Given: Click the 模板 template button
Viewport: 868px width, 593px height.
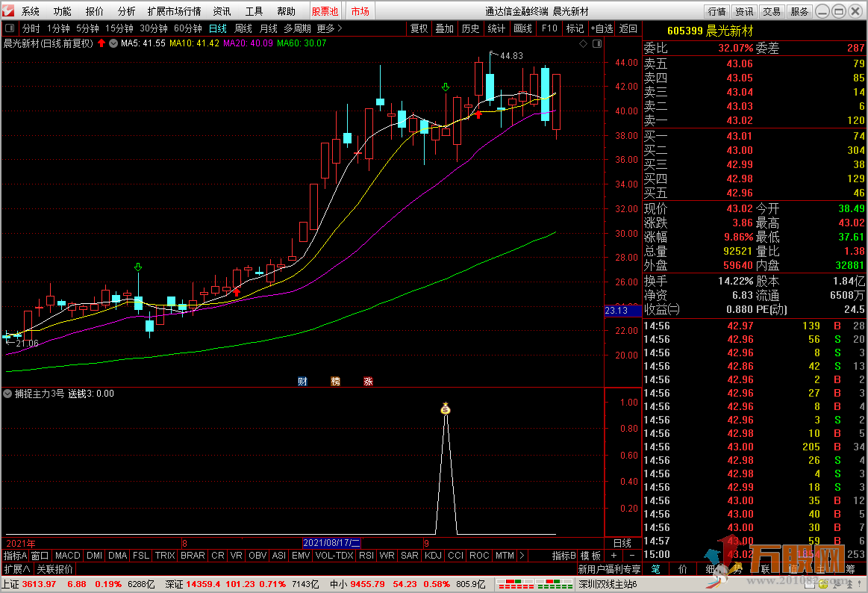Looking at the screenshot, I should [590, 556].
